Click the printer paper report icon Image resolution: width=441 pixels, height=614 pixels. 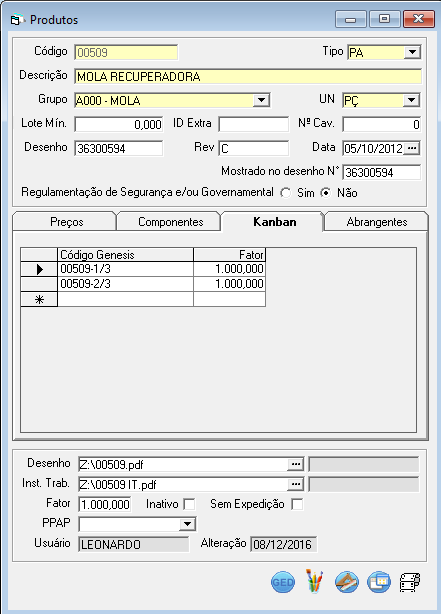click(x=410, y=582)
